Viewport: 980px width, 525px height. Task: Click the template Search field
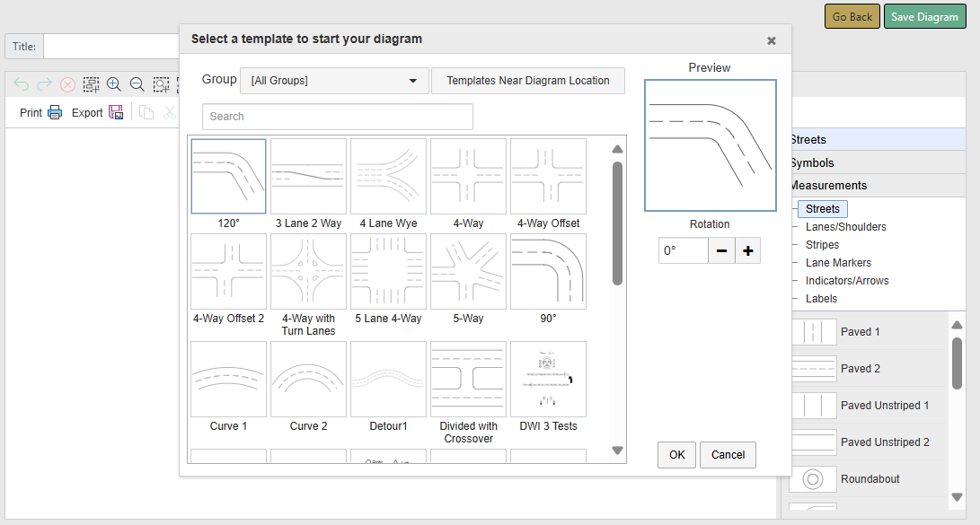click(338, 117)
